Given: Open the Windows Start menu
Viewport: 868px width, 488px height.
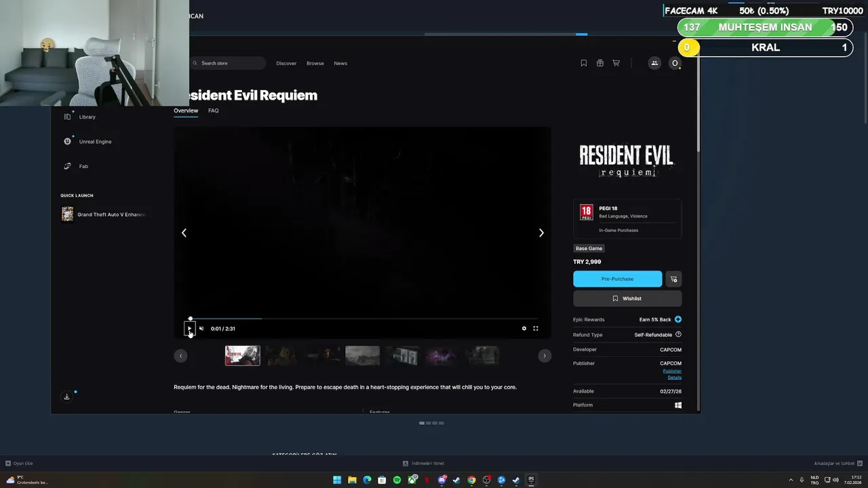Looking at the screenshot, I should (337, 480).
